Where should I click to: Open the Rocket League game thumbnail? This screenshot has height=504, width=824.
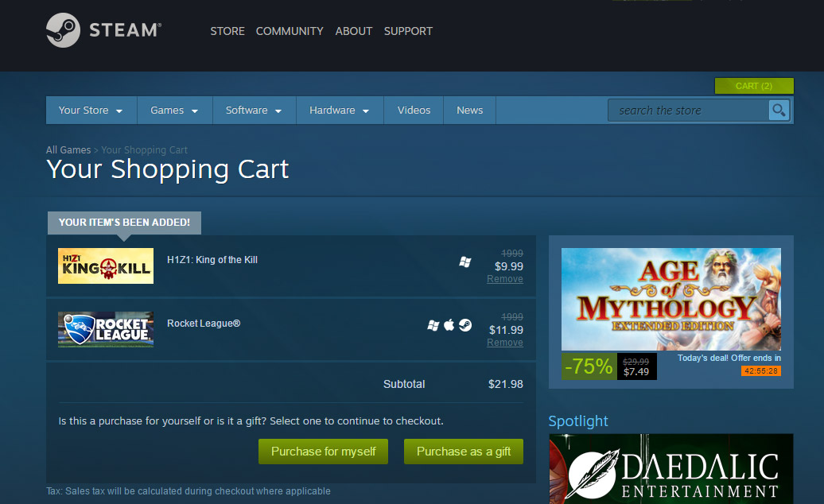[106, 329]
